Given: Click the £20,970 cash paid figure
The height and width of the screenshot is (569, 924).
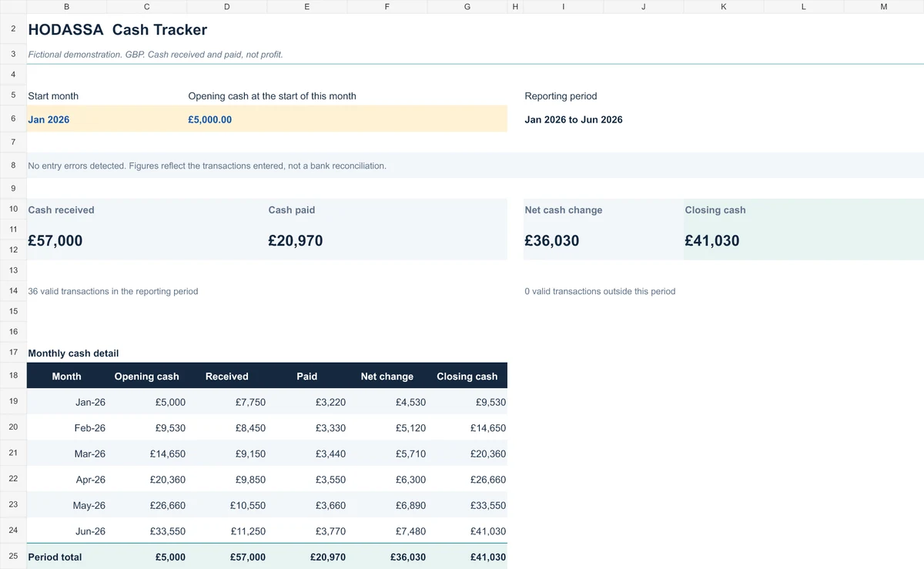Looking at the screenshot, I should pyautogui.click(x=296, y=240).
